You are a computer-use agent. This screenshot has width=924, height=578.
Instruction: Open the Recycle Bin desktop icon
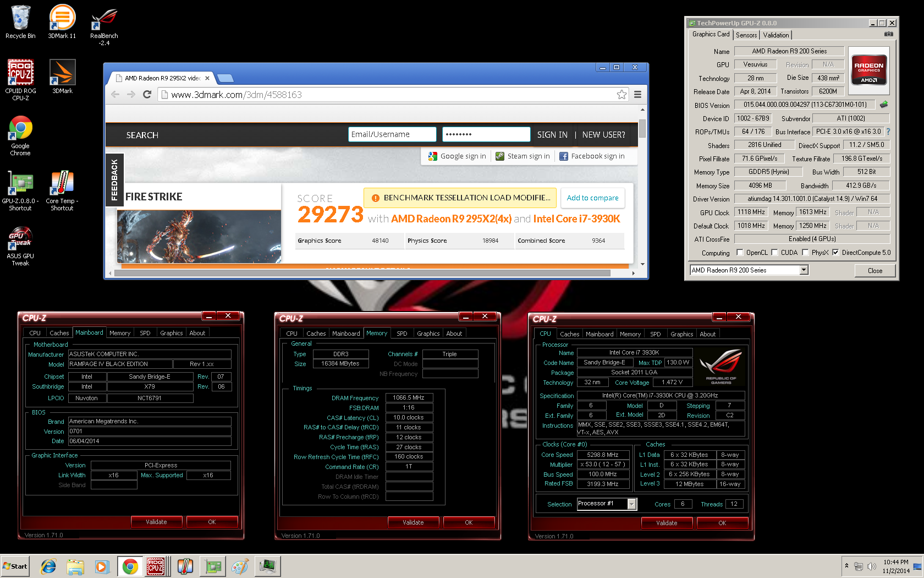point(20,22)
